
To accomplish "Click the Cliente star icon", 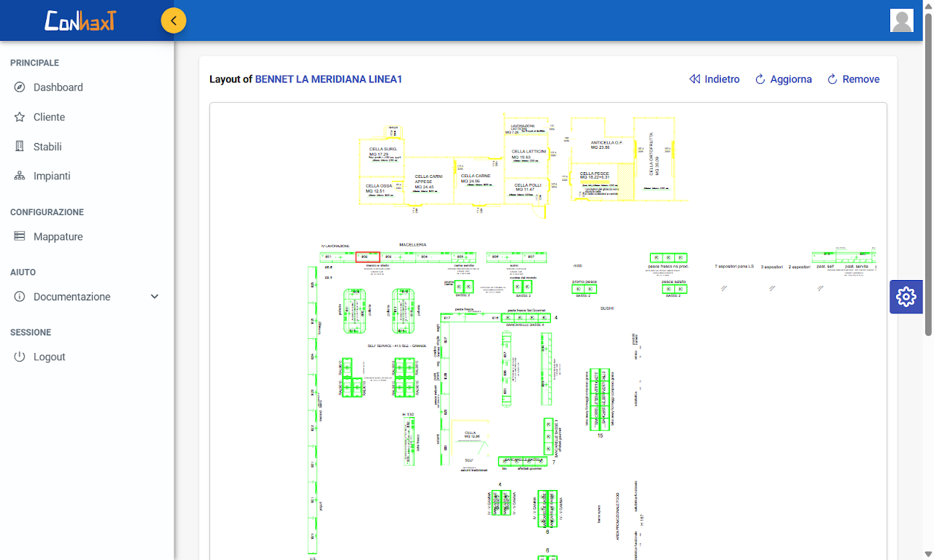I will (x=20, y=117).
